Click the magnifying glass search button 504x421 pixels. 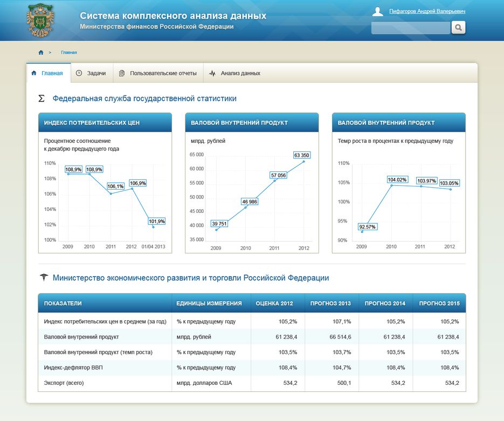point(458,27)
